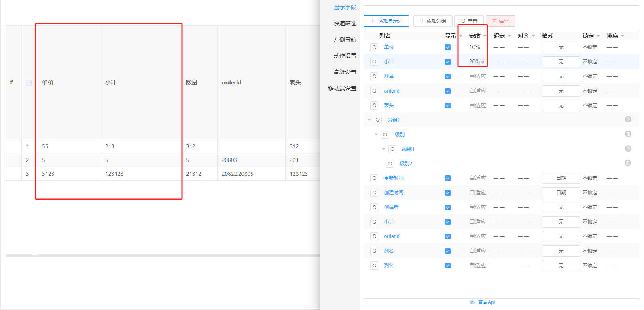Viewport: 644px width, 310px height.
Task: Uncheck the display checkbox for 单价
Action: pos(447,47)
